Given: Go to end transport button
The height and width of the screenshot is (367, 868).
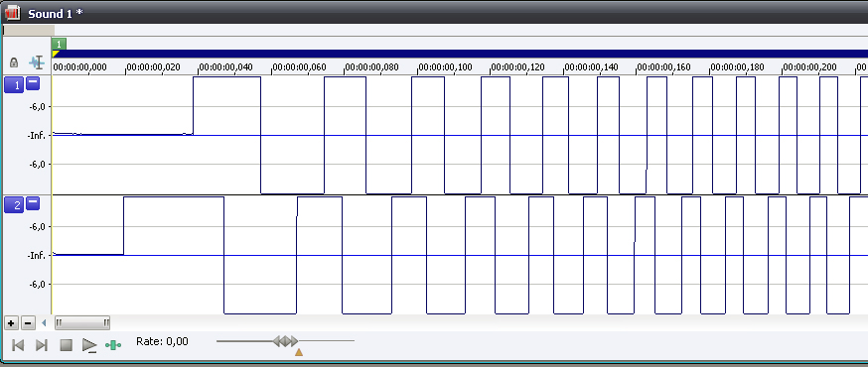Looking at the screenshot, I should (42, 345).
